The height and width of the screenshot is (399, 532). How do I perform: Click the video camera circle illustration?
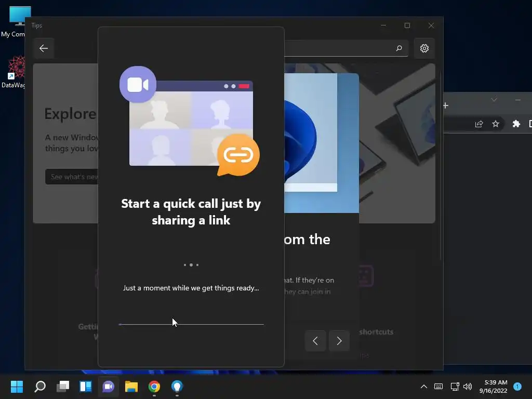coord(138,85)
